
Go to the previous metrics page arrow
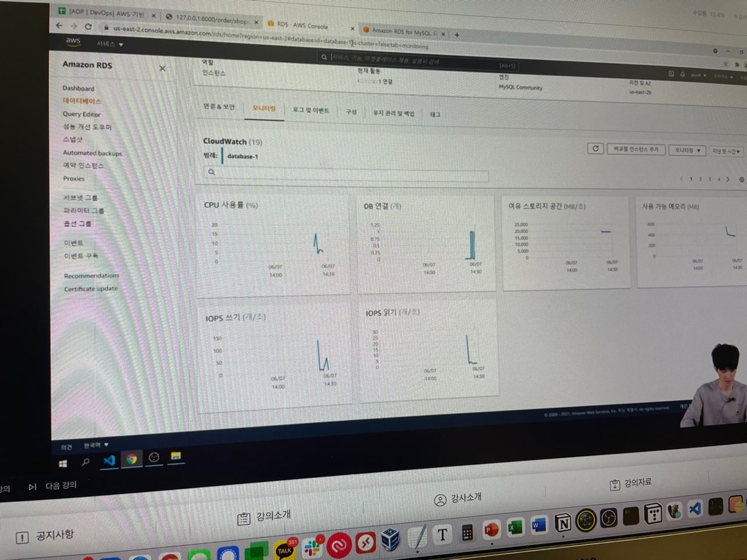tap(682, 178)
